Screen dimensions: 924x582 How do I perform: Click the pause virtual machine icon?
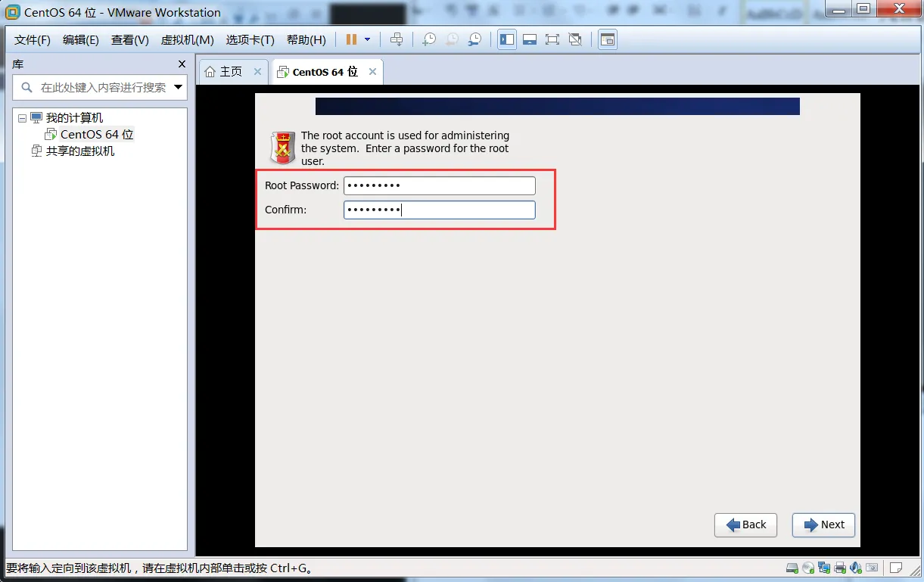click(351, 39)
